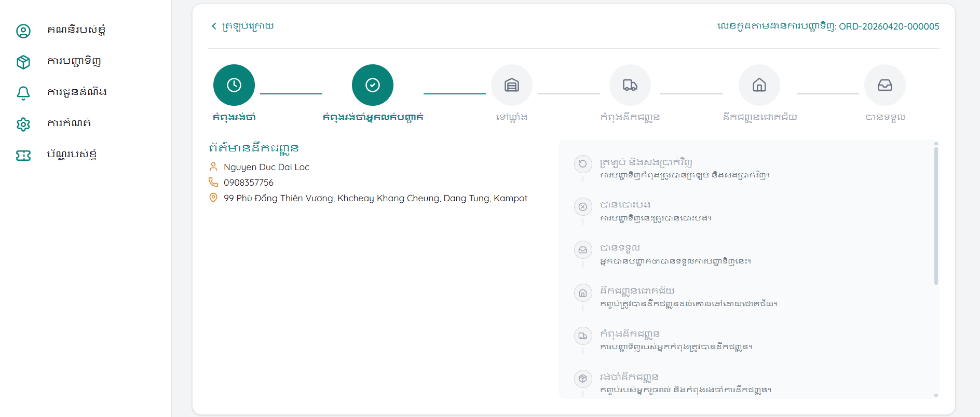Go back using the left chevron link
The image size is (980, 417).
[x=242, y=26]
